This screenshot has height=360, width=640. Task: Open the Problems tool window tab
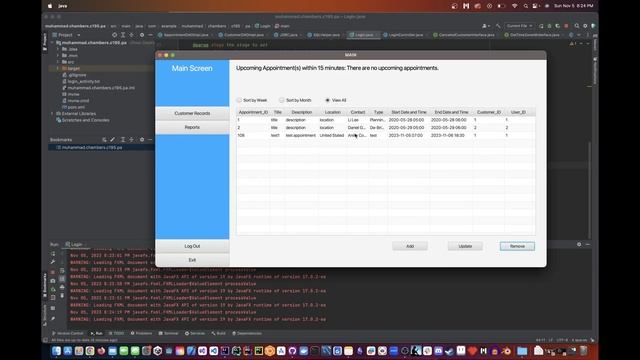pyautogui.click(x=141, y=333)
